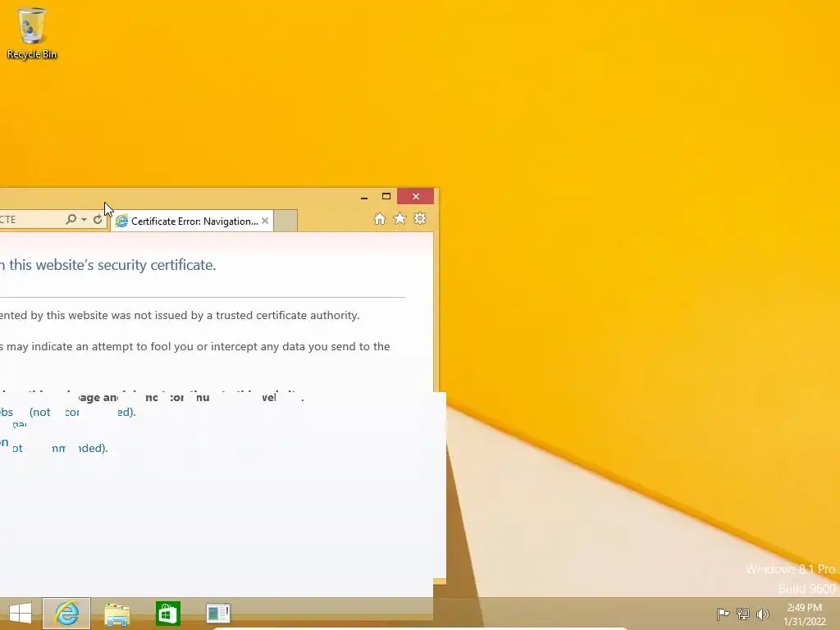Image resolution: width=840 pixels, height=630 pixels.
Task: Open Internet Explorer from the taskbar
Action: [x=66, y=614]
